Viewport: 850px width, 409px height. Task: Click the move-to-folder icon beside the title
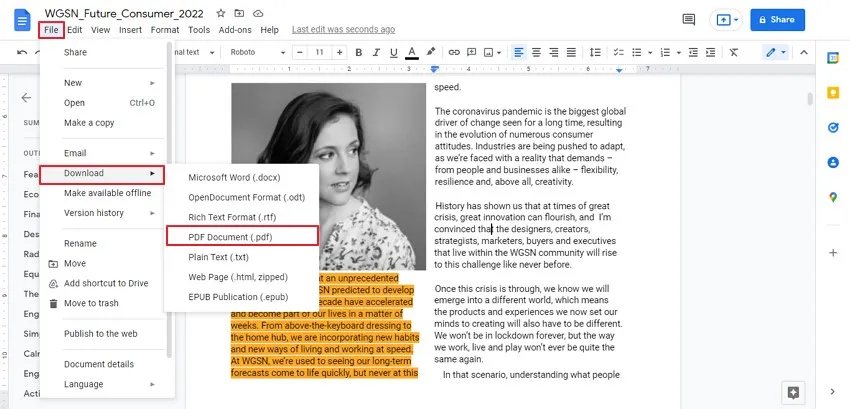(x=239, y=13)
